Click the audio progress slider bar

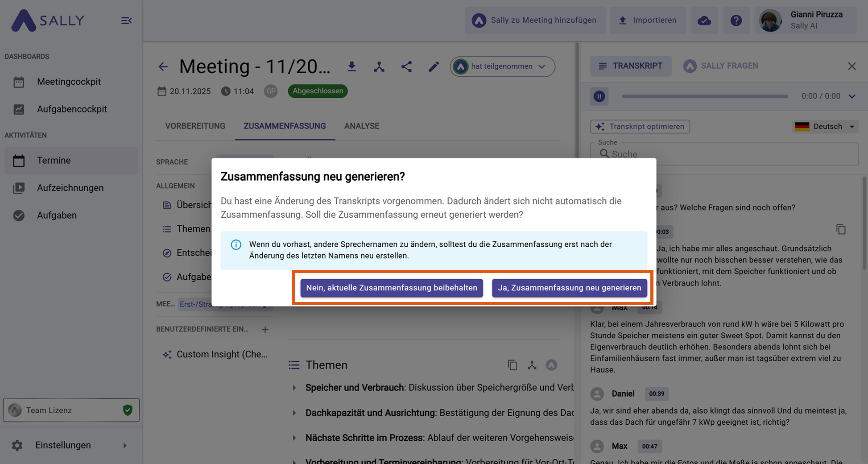tap(705, 96)
